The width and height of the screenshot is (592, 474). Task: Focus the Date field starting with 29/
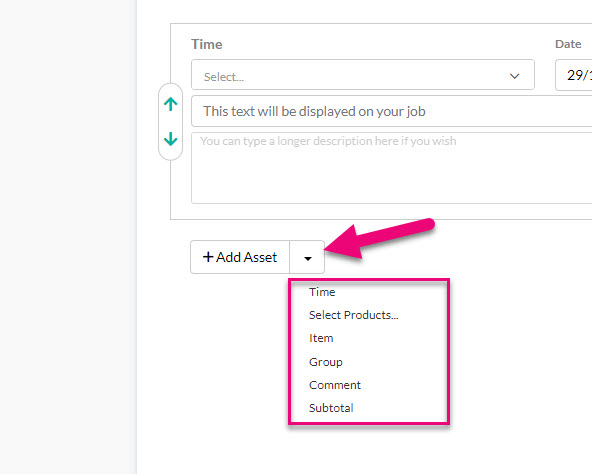[574, 75]
